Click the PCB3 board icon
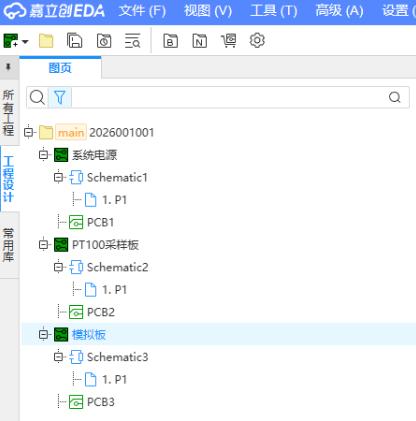The image size is (416, 421). click(x=76, y=402)
